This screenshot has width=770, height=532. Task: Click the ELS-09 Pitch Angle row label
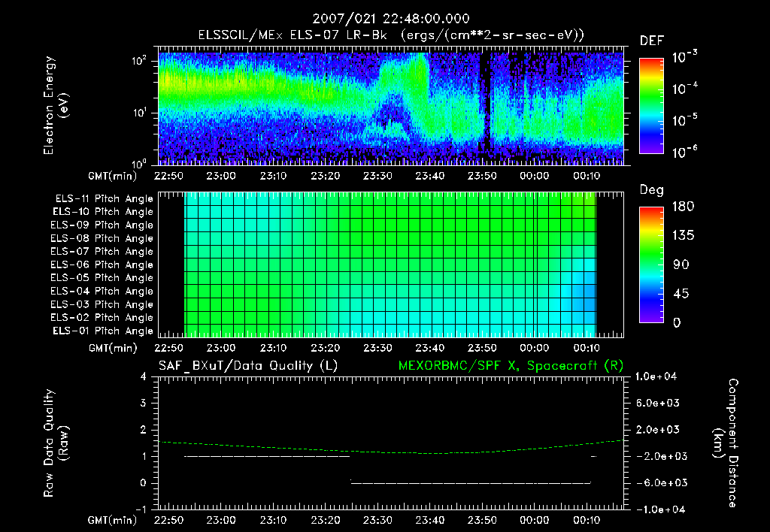point(102,225)
